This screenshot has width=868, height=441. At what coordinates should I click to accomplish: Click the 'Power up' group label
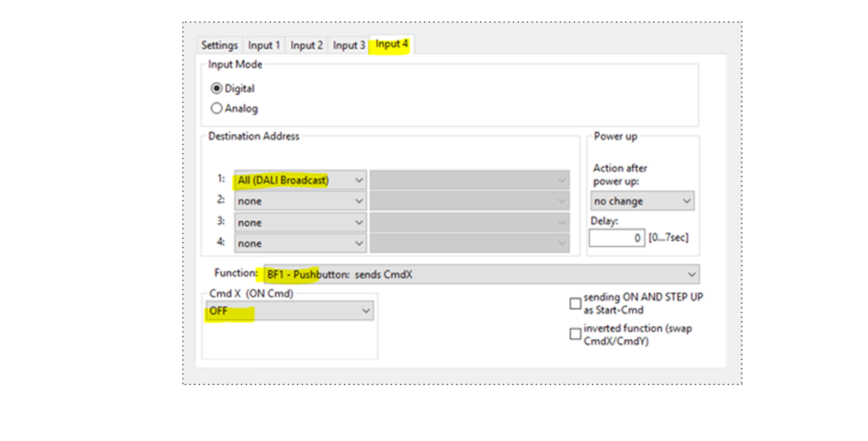click(616, 137)
